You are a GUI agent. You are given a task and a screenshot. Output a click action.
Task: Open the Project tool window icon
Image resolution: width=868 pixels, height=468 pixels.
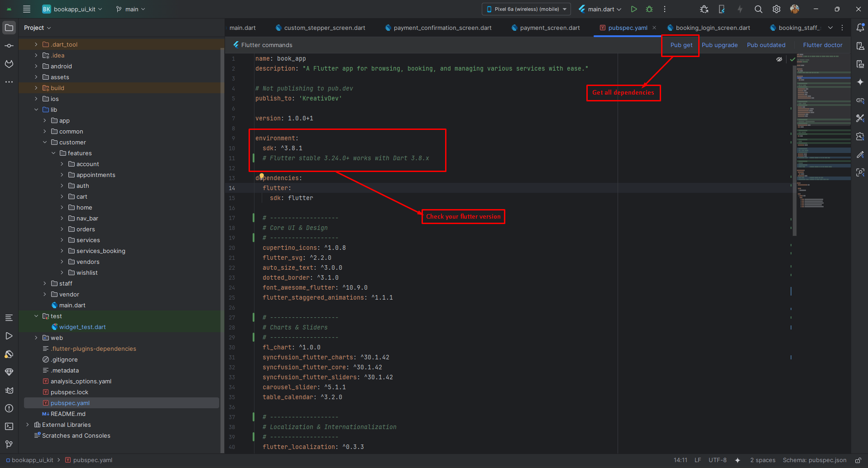coord(9,28)
